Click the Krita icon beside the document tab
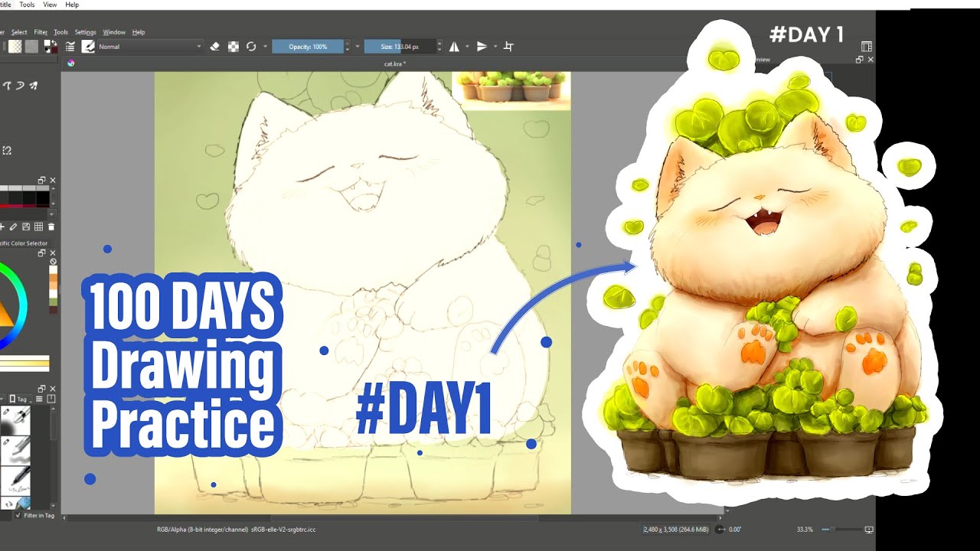This screenshot has height=551, width=980. (70, 64)
